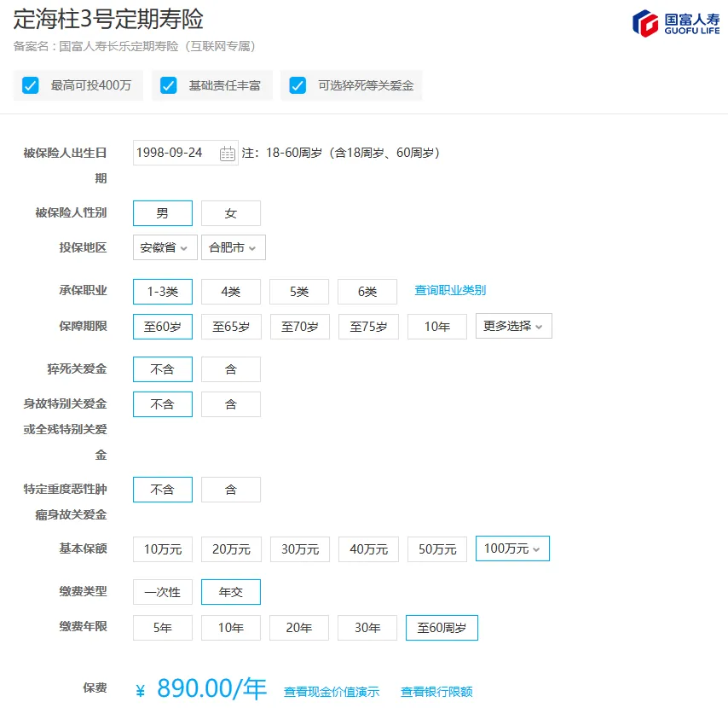
Task: Pick 20万元 basic coverage amount
Action: tap(231, 549)
